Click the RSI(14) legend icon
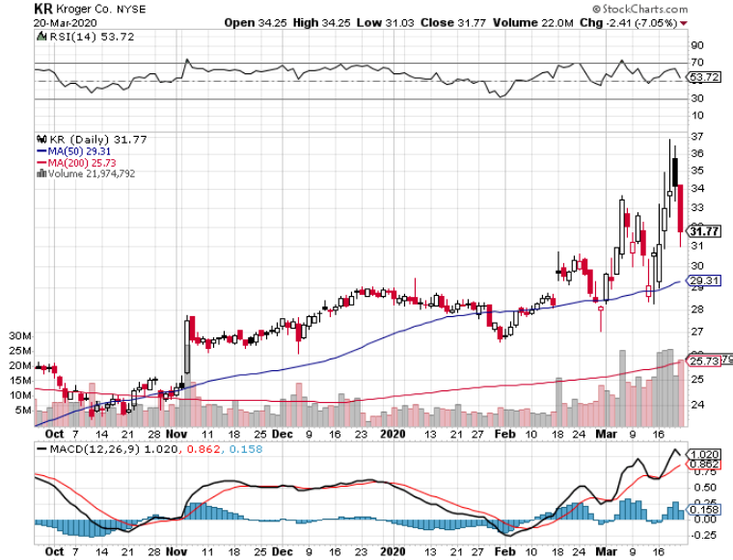This screenshot has width=733, height=560. pyautogui.click(x=42, y=37)
